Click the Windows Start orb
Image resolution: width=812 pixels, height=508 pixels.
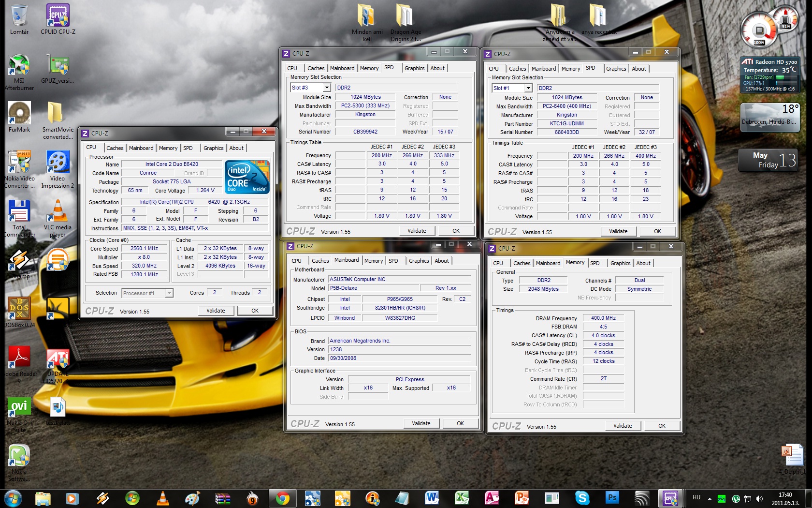tap(13, 498)
